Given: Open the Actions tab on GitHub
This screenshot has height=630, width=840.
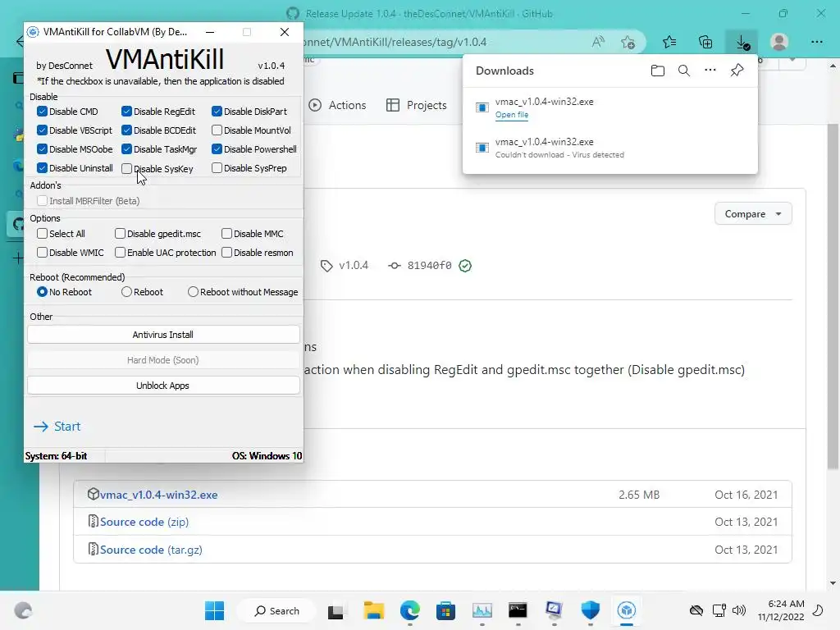Looking at the screenshot, I should click(337, 105).
